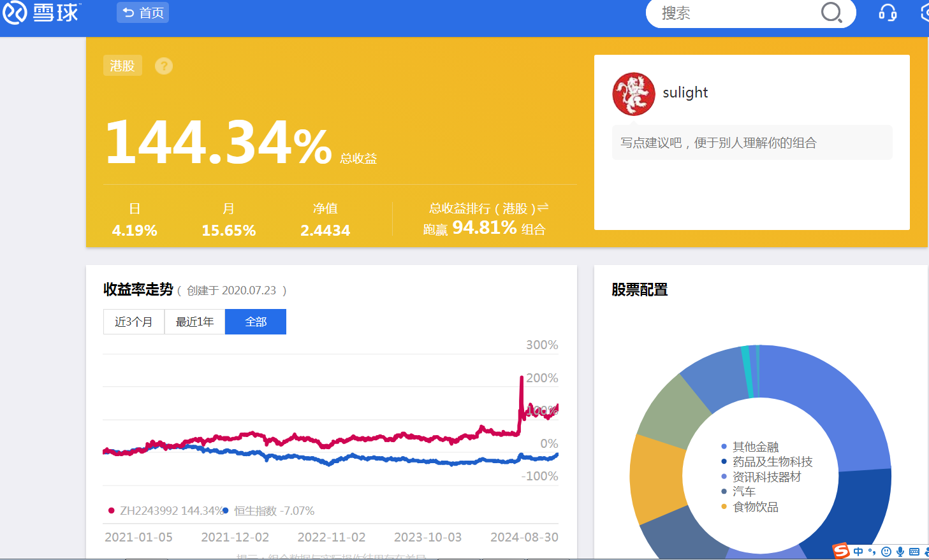Open sulight's avatar picture
Viewport: 929px width, 560px height.
634,94
